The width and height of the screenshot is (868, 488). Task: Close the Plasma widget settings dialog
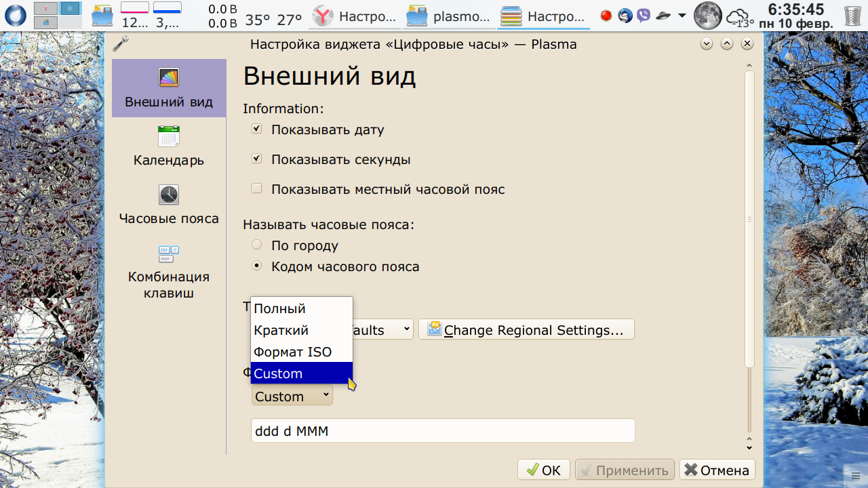(747, 44)
